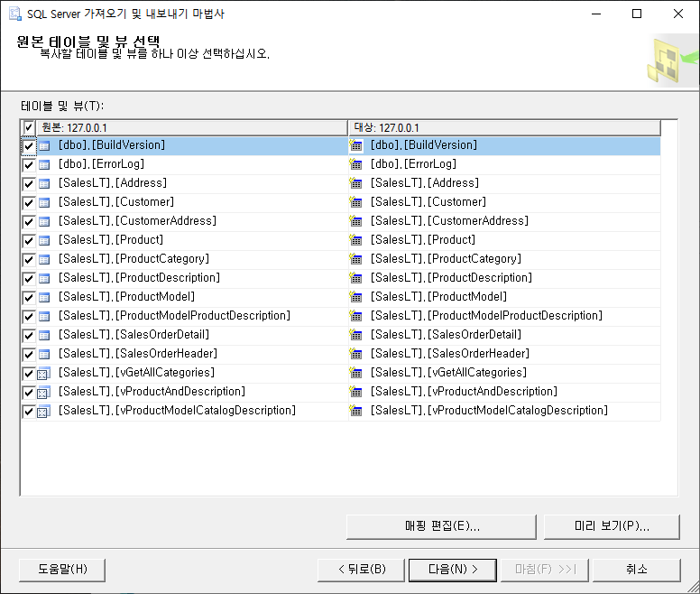Maximize the wizard window
Screen dimensions: 700x594
[x=637, y=14]
